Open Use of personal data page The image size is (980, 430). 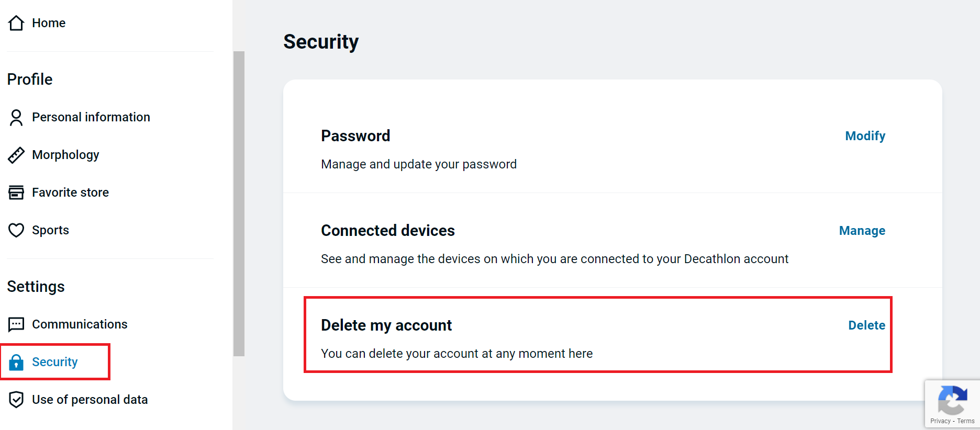point(90,400)
